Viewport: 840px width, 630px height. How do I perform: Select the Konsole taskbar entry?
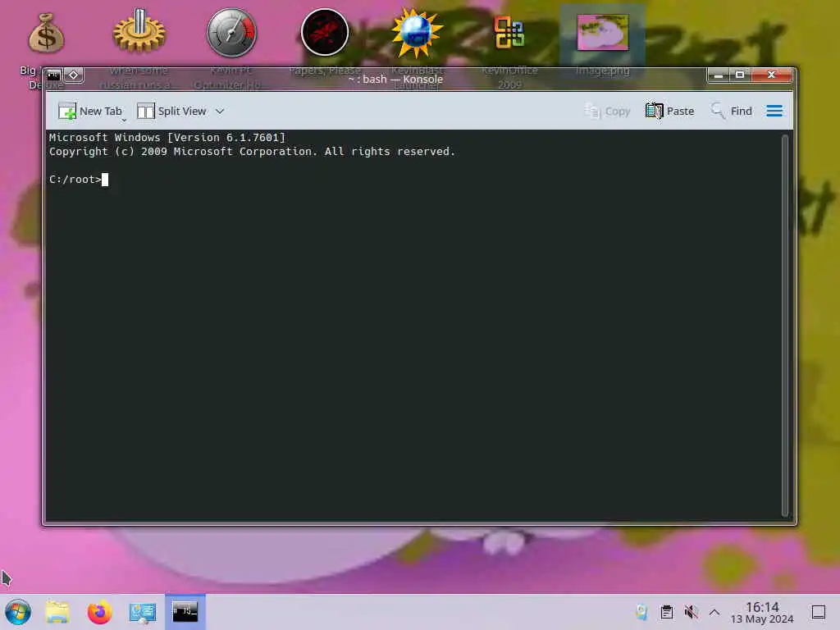click(x=185, y=612)
